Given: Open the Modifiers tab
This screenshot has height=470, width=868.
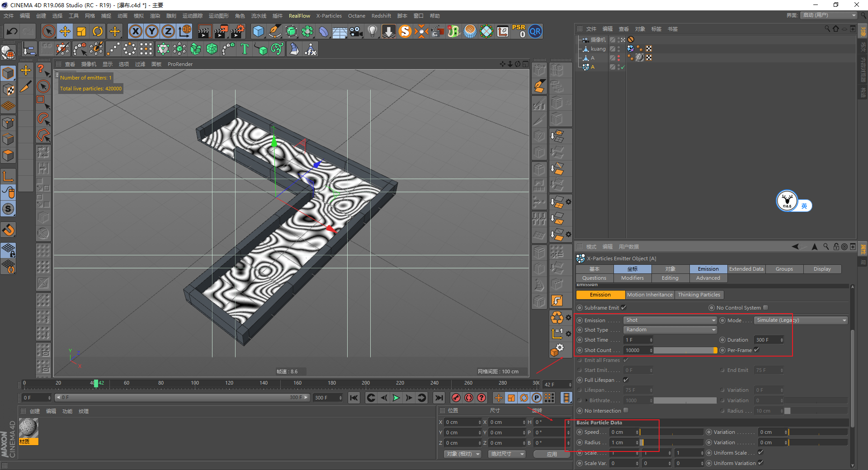Looking at the screenshot, I should click(632, 278).
